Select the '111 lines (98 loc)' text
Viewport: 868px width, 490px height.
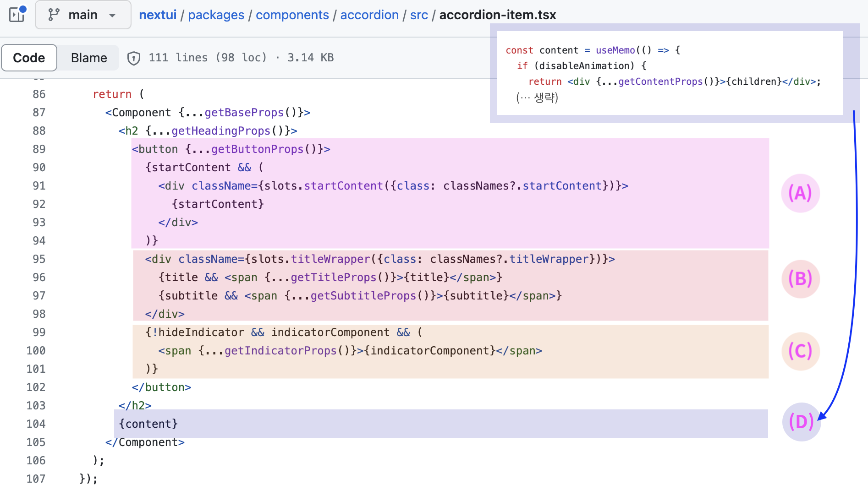coord(208,58)
